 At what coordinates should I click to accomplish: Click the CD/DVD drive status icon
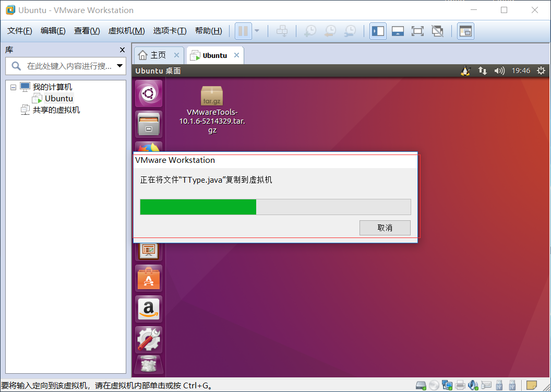(434, 385)
